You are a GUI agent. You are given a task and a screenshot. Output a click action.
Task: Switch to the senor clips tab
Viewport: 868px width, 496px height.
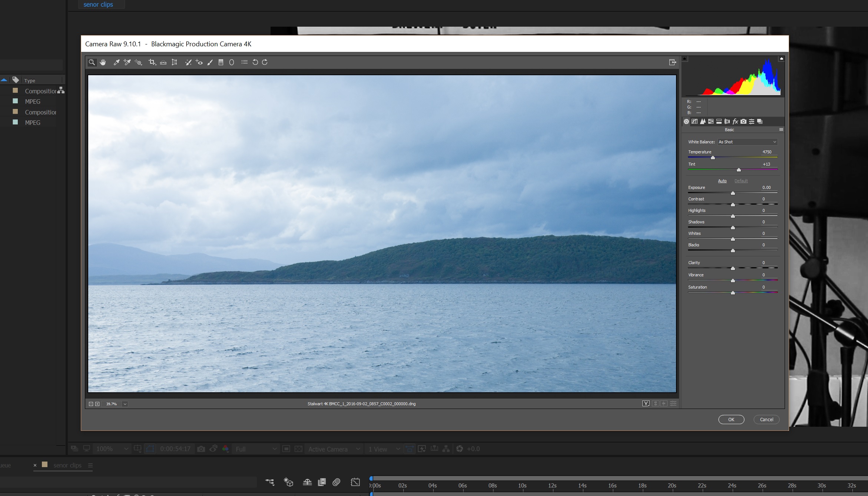[98, 4]
